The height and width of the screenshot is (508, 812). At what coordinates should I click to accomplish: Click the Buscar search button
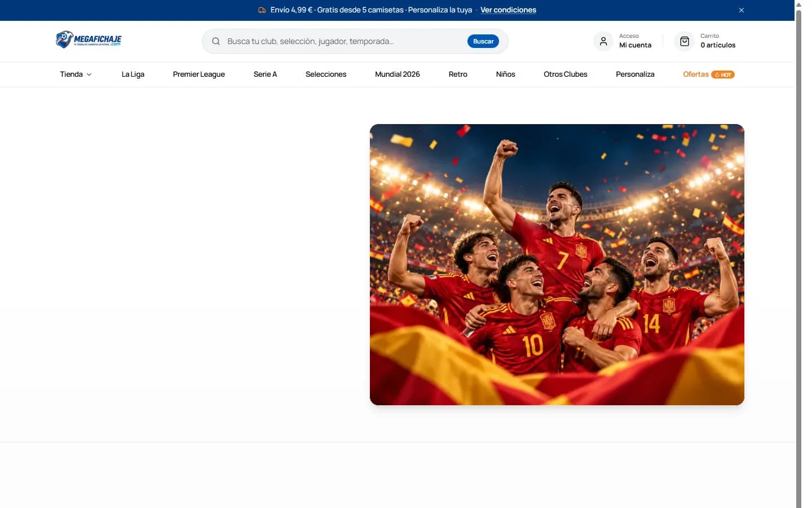[x=483, y=41]
